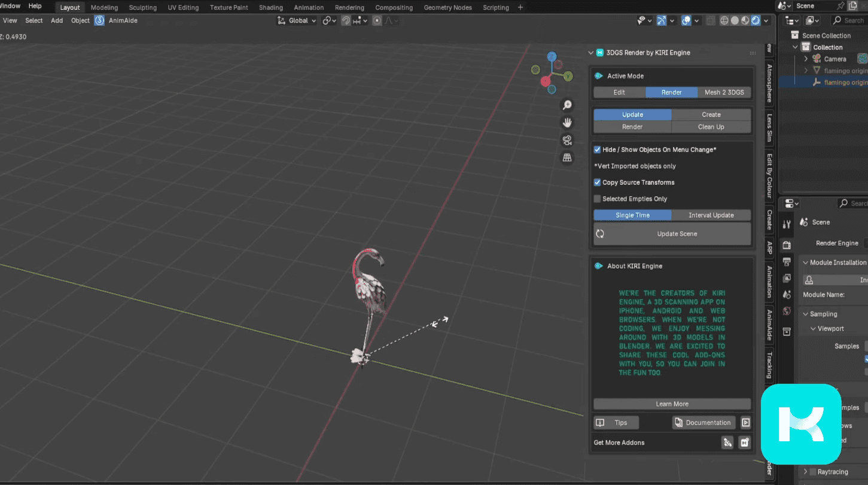868x485 pixels.
Task: Expand the Camera item in outliner
Action: point(806,59)
